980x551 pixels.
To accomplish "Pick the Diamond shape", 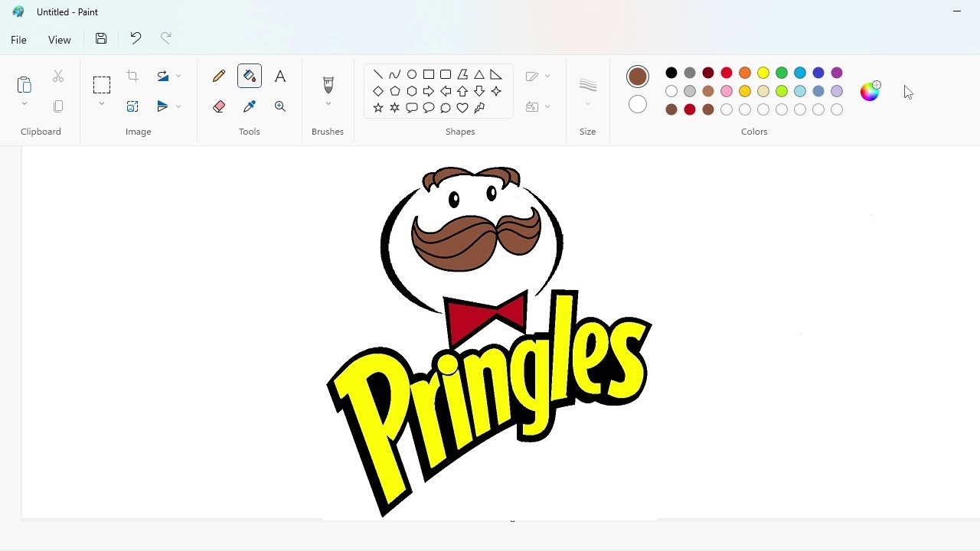I will tap(378, 91).
